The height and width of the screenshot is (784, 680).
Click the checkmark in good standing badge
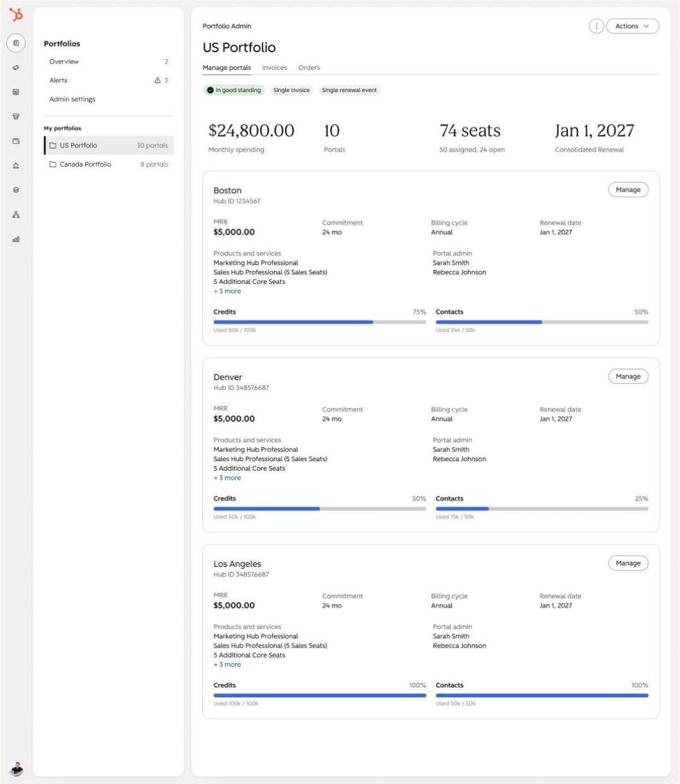click(210, 90)
